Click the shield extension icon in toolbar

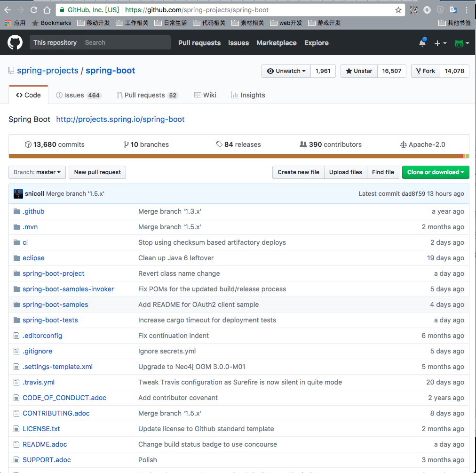pos(440,10)
